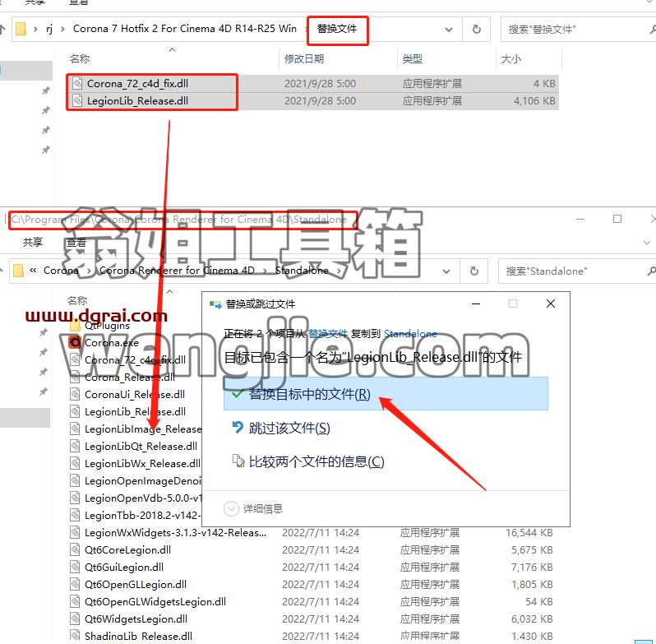Select the Corona.exe application icon

click(75, 342)
